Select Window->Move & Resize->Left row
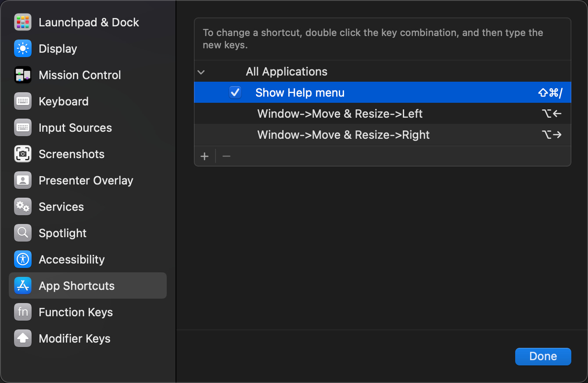Viewport: 588px width, 383px height. click(x=383, y=113)
